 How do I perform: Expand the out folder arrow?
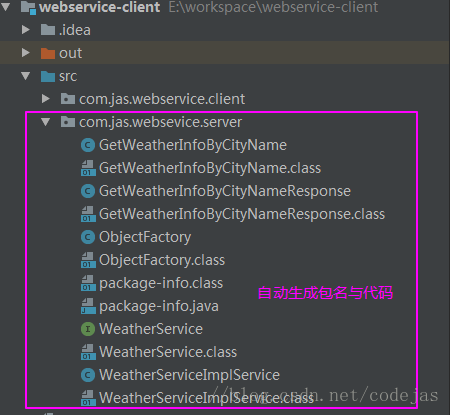pos(26,53)
